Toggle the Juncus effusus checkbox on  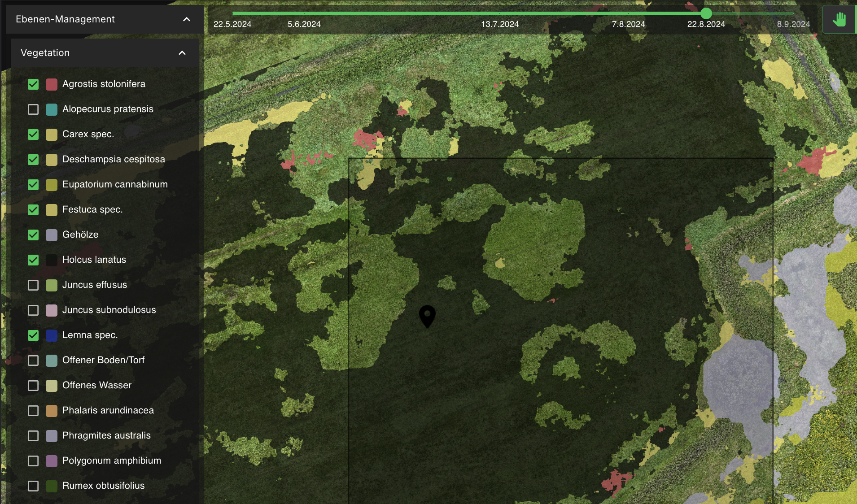tap(33, 285)
